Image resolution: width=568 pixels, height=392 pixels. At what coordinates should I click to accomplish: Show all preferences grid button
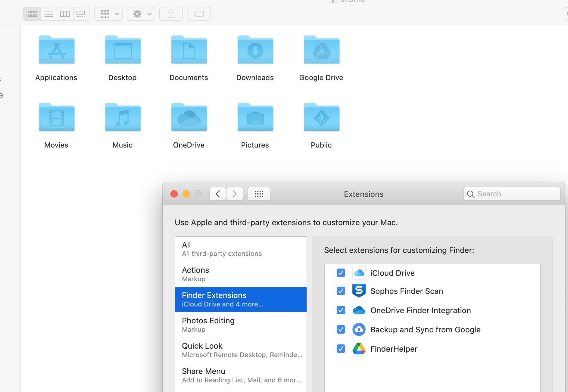point(259,194)
